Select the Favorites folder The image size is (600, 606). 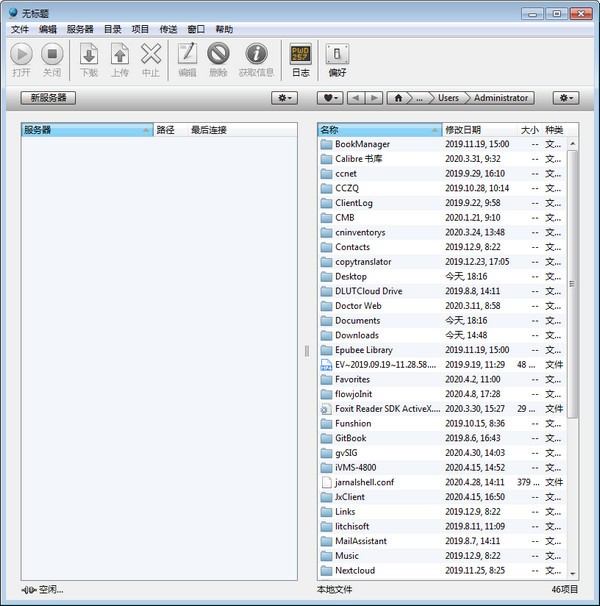441,379
